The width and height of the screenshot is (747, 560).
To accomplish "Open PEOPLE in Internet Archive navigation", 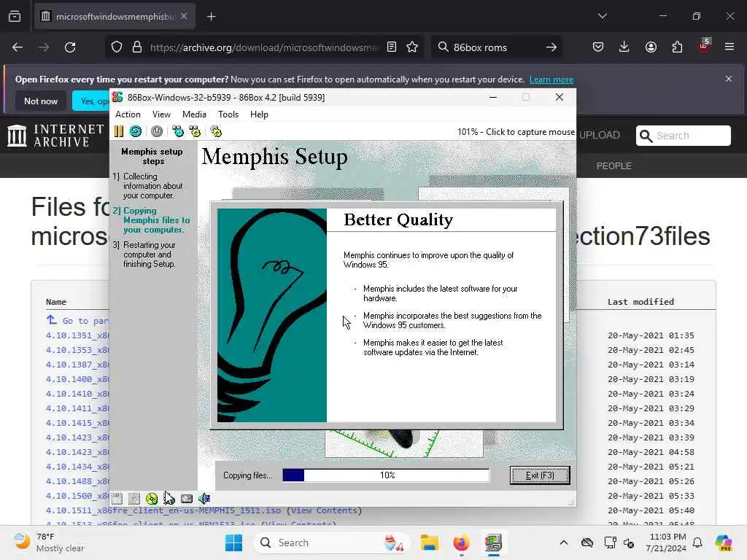I will coord(614,166).
